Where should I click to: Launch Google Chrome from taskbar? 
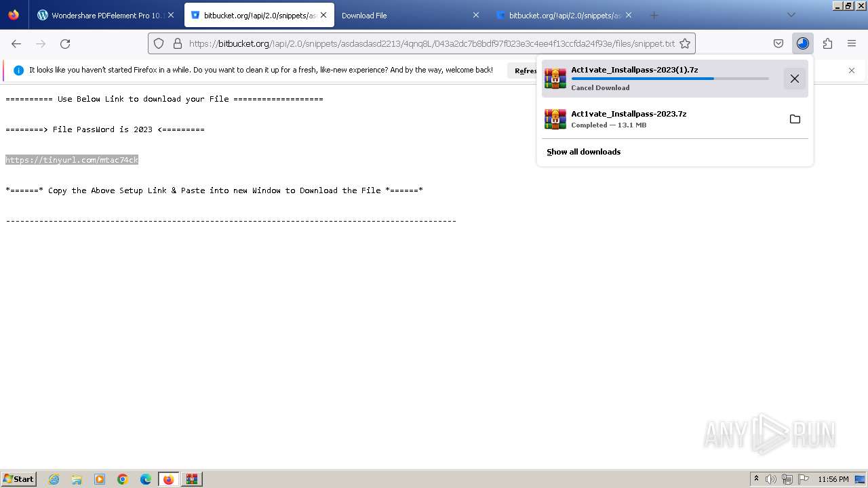(x=123, y=479)
